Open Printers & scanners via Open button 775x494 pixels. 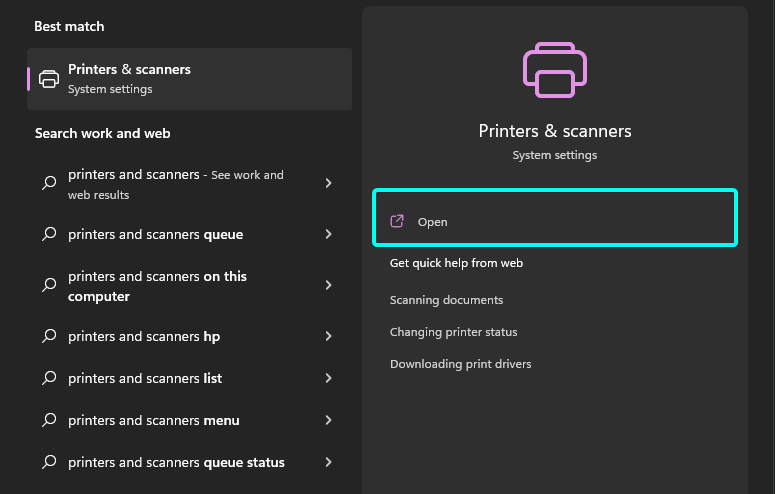(x=555, y=218)
